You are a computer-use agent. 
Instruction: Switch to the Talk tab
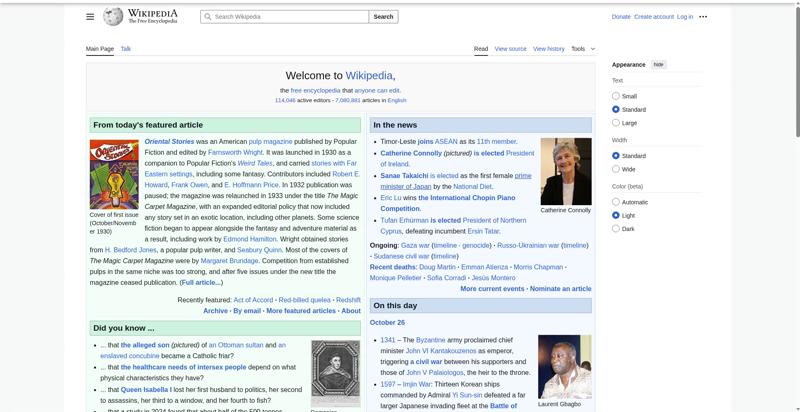(126, 48)
